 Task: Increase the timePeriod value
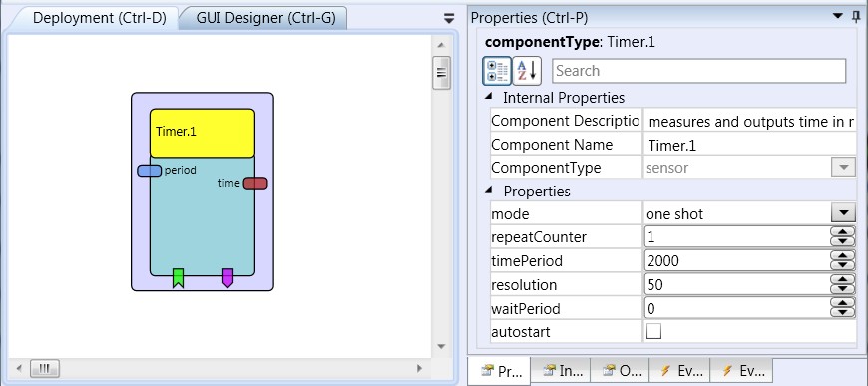[x=843, y=256]
